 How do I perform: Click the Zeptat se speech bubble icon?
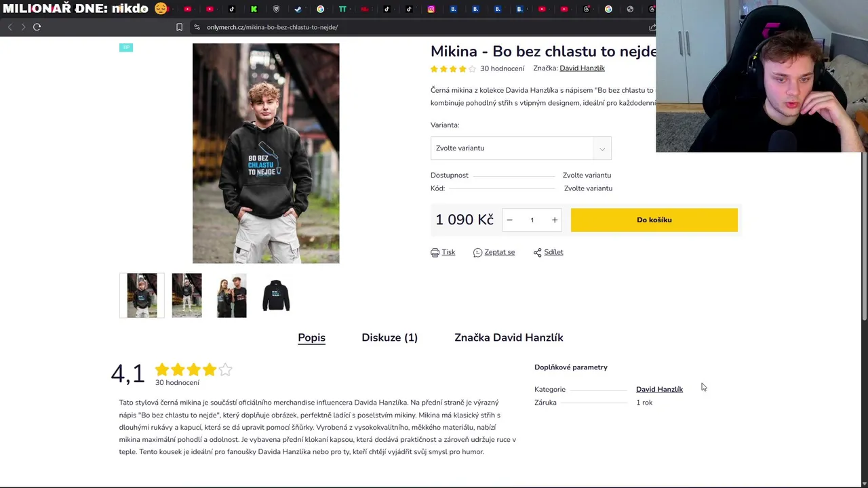[x=477, y=252]
